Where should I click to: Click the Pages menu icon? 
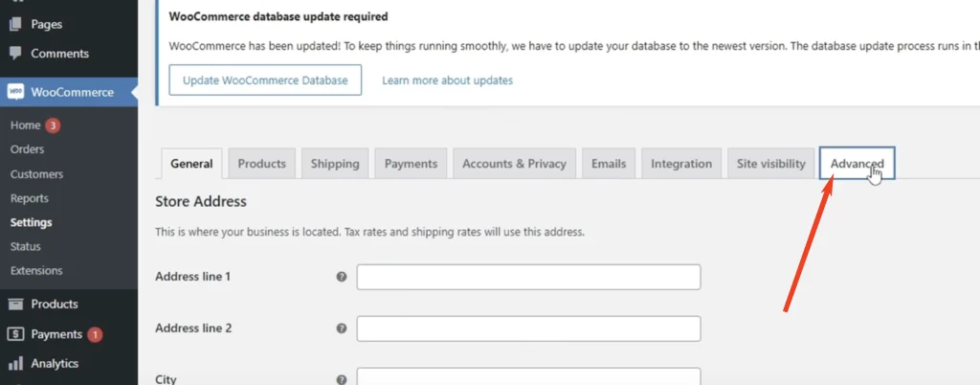15,24
